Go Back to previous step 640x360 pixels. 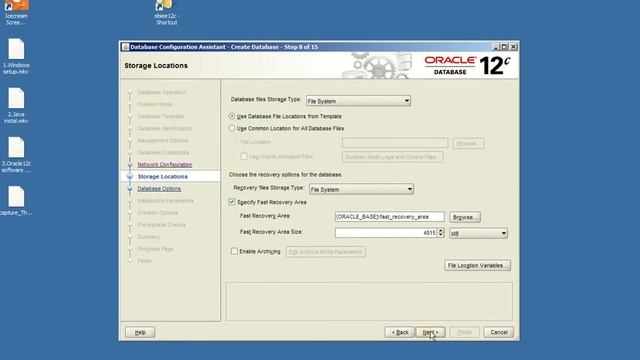pos(400,332)
